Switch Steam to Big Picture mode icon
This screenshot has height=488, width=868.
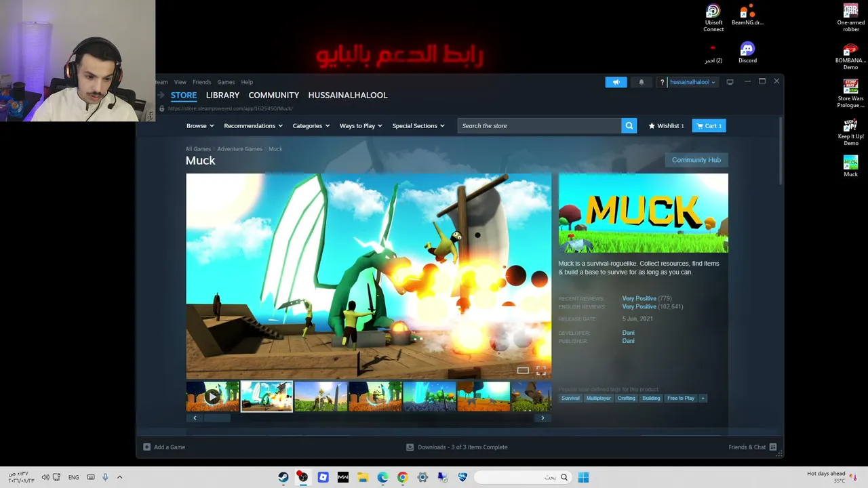[x=730, y=82]
